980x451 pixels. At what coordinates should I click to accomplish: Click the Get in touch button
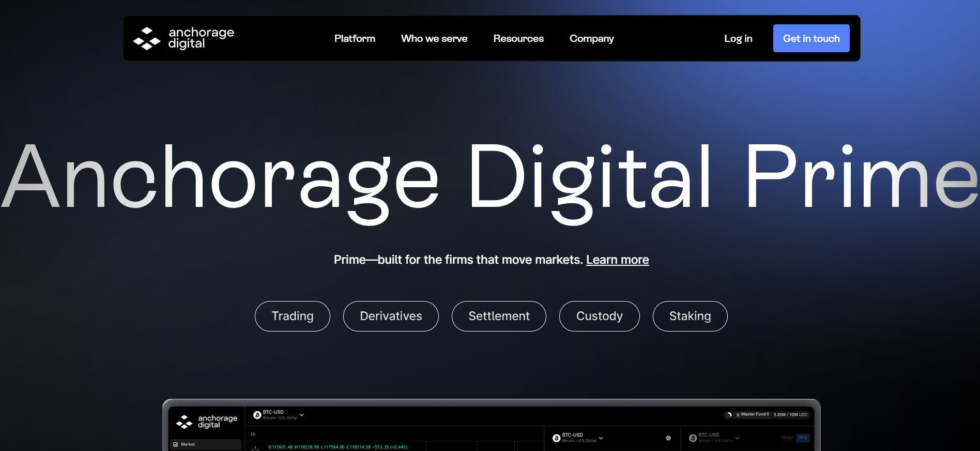point(811,38)
